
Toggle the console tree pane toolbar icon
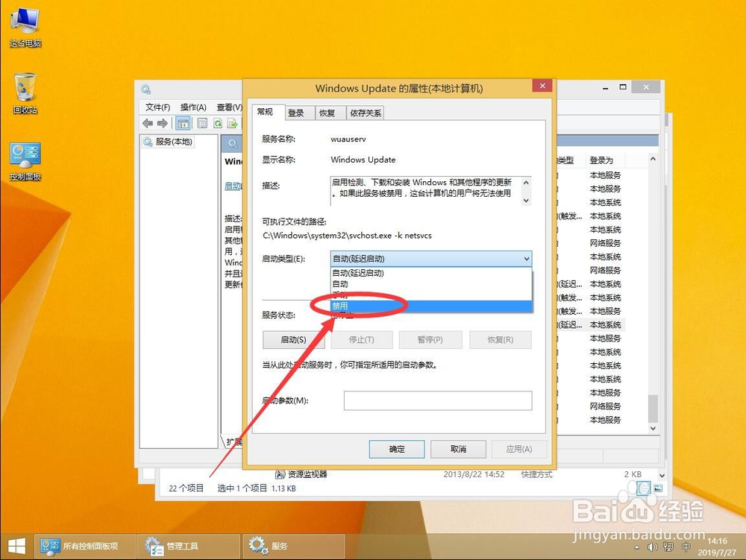[184, 124]
